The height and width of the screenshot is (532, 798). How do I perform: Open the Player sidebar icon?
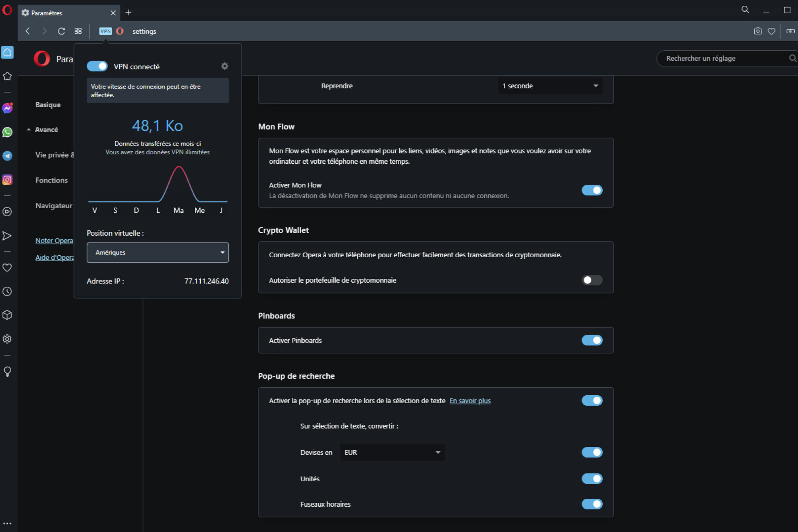(x=7, y=212)
